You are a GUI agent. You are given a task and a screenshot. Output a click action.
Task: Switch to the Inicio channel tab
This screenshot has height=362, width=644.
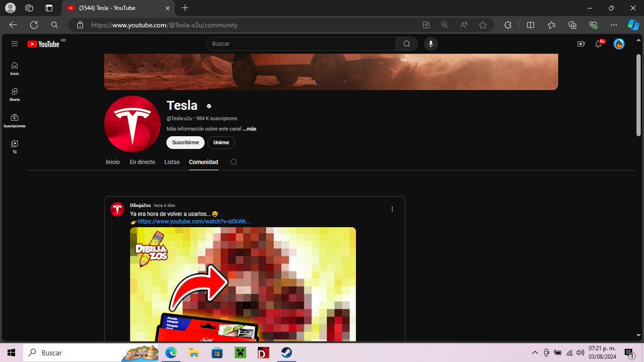(x=113, y=162)
